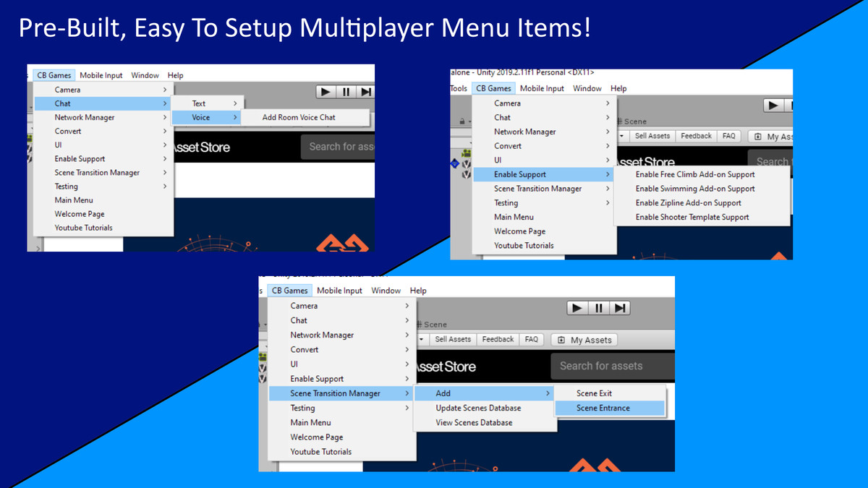Screen dimensions: 868x488
Task: Click the skip-frame icon in the bottom toolbar
Action: [x=619, y=307]
